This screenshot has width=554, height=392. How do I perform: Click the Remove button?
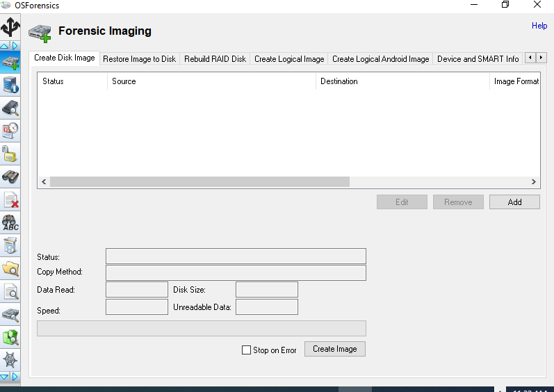click(458, 202)
